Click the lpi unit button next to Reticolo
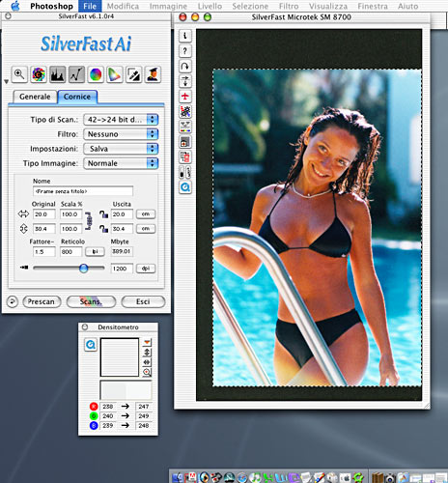 [x=95, y=251]
